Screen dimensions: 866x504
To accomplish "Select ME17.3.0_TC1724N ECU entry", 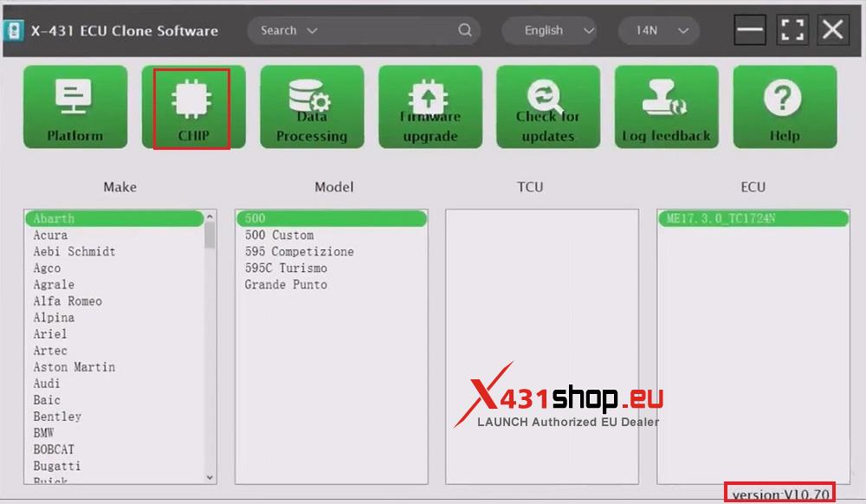I will (753, 218).
